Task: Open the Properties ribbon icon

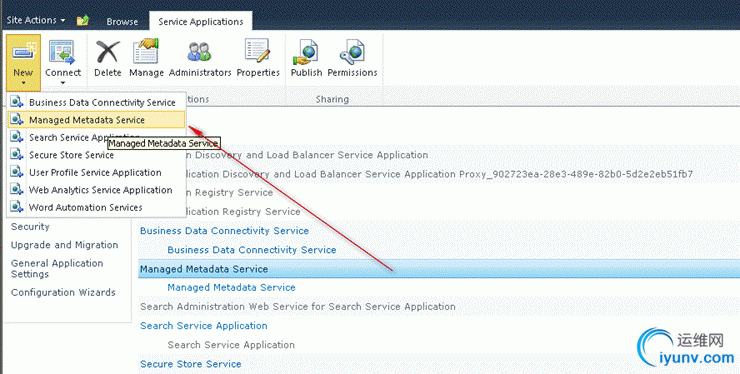Action: pos(258,51)
